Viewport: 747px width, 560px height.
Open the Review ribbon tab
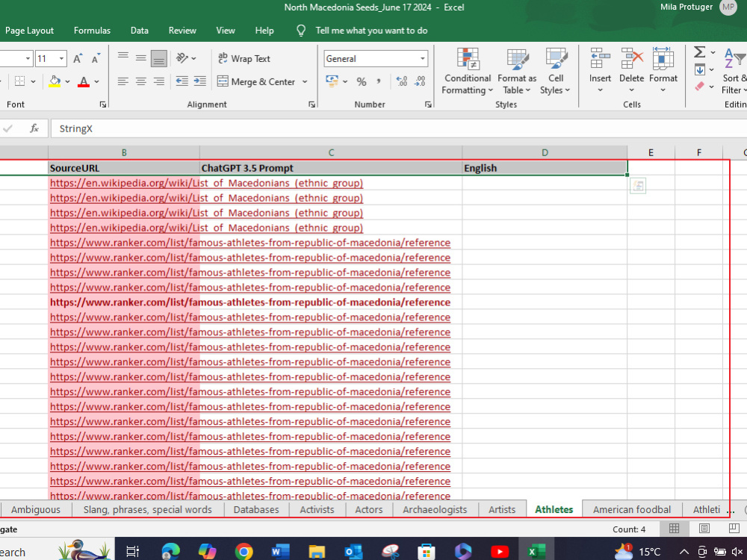pos(182,31)
